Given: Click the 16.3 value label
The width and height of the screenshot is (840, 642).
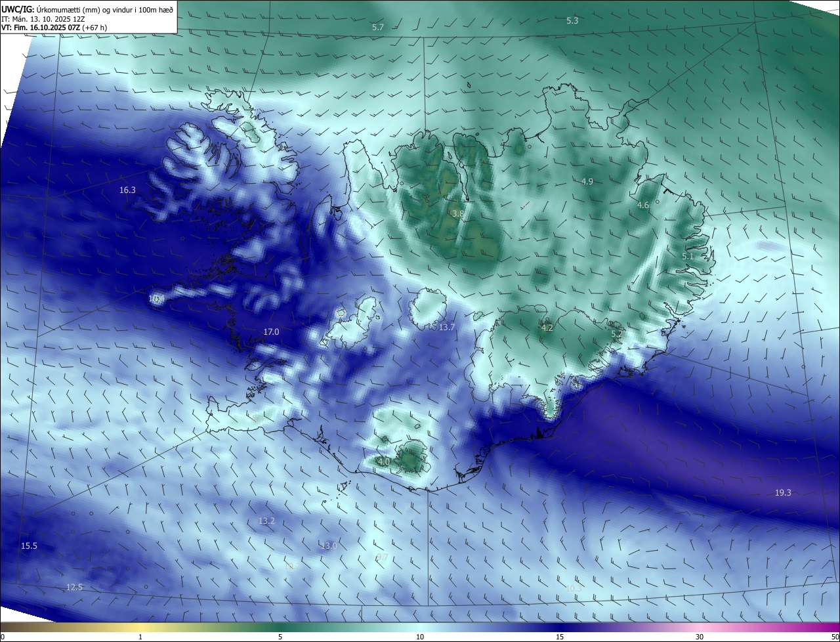Looking at the screenshot, I should [x=127, y=190].
